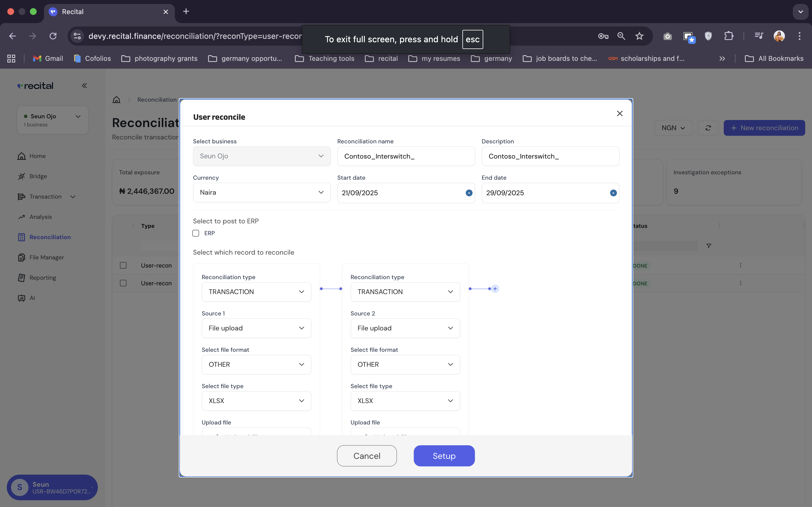Add another record with plus icon
This screenshot has height=507, width=812.
click(495, 289)
